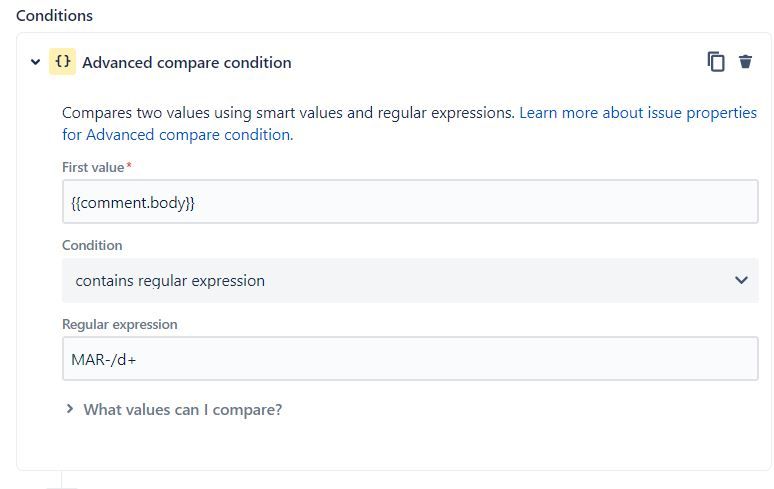Open the Learn more about issue properties link
Viewport: 774px width, 489px height.
point(637,113)
